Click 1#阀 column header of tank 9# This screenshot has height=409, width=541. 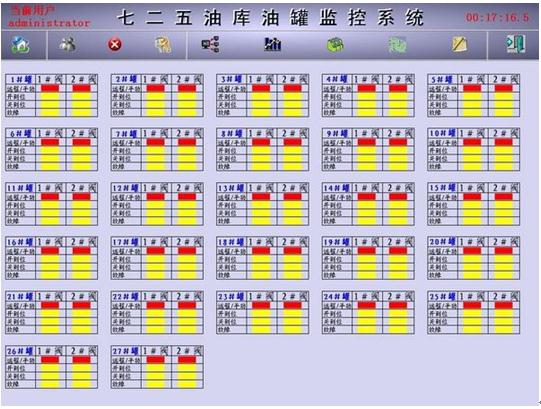[367, 133]
